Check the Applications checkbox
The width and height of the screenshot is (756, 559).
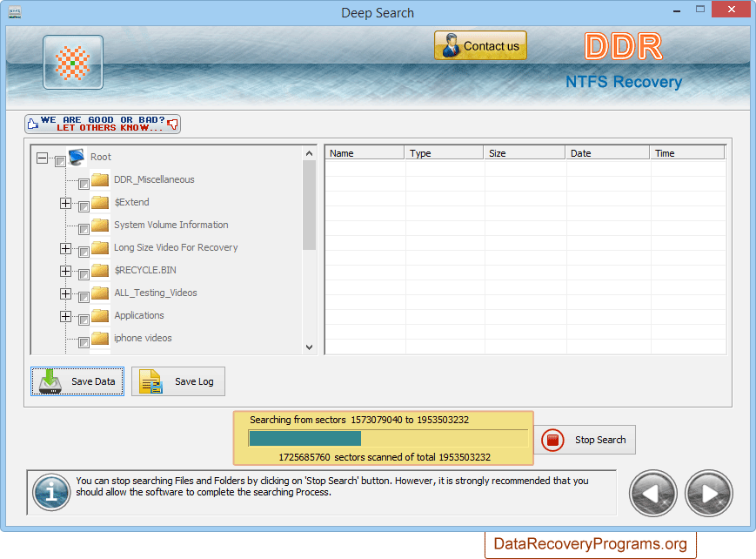tap(84, 320)
